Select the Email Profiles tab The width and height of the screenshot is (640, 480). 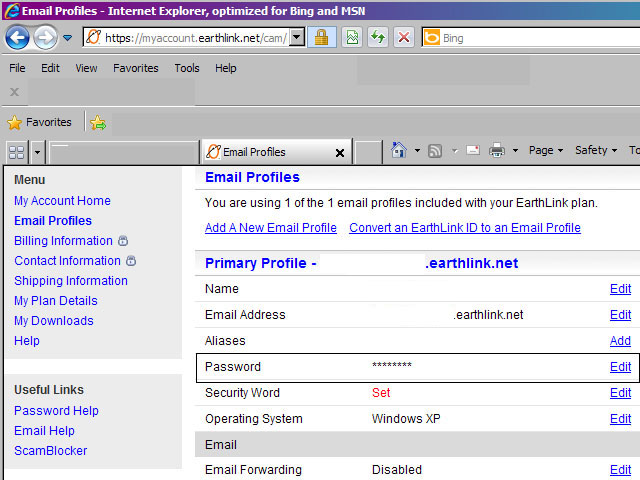[277, 152]
